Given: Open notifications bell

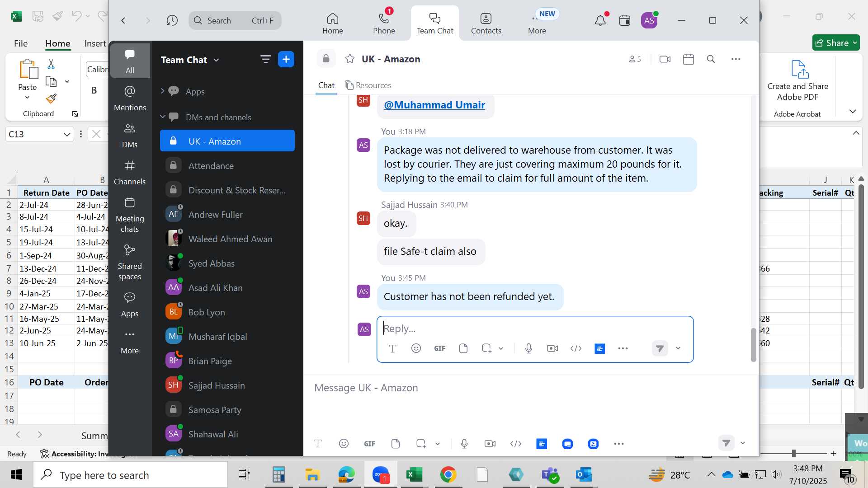Looking at the screenshot, I should [600, 20].
